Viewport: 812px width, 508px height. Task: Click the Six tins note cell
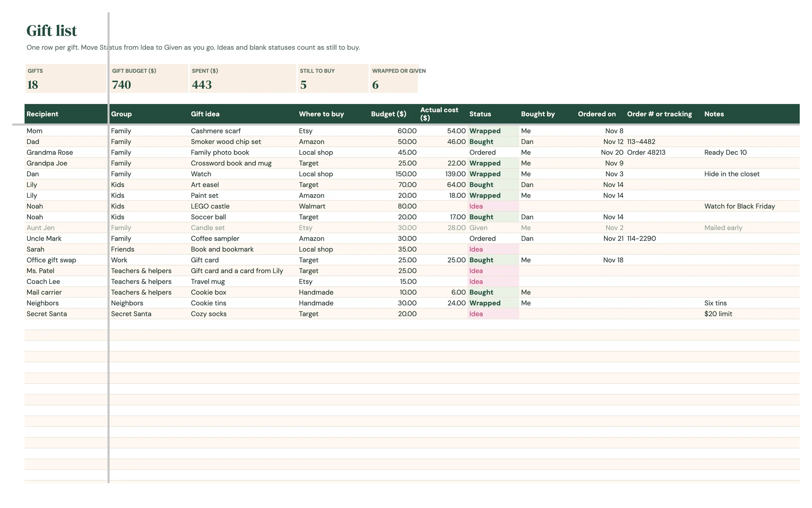pyautogui.click(x=716, y=303)
